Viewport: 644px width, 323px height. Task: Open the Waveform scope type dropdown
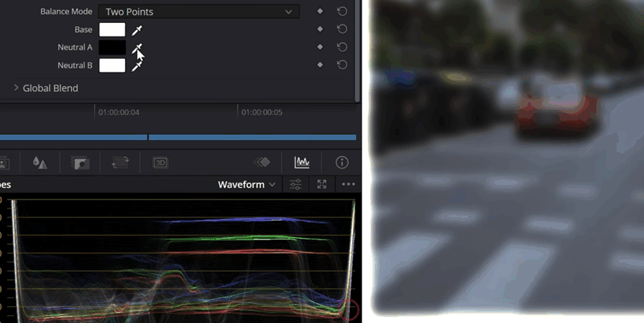pyautogui.click(x=247, y=184)
